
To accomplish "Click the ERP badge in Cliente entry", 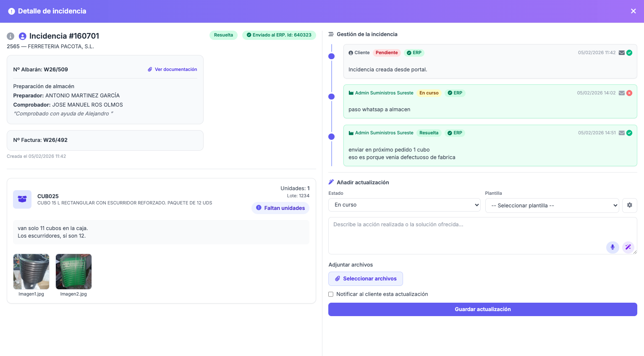I will (414, 52).
